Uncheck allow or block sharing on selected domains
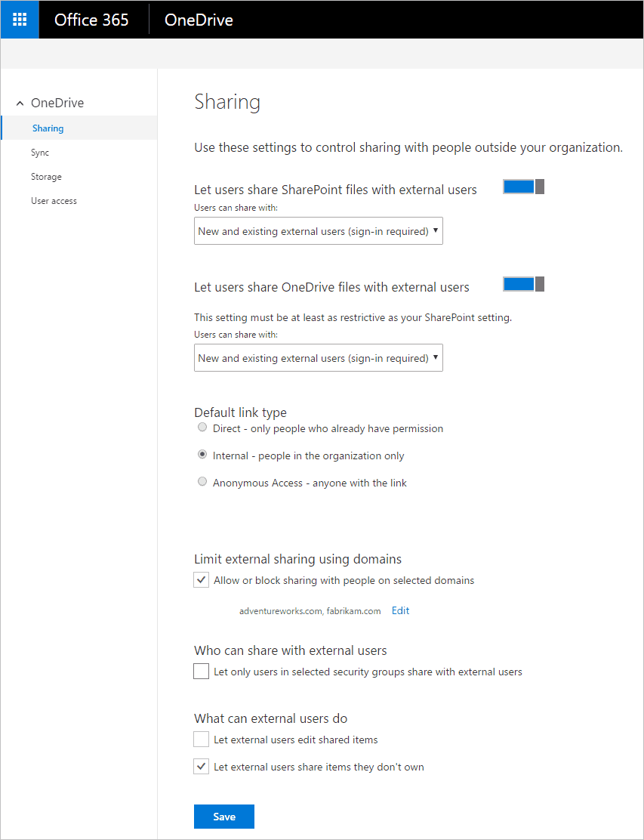Screen dimensions: 644x840 201,579
